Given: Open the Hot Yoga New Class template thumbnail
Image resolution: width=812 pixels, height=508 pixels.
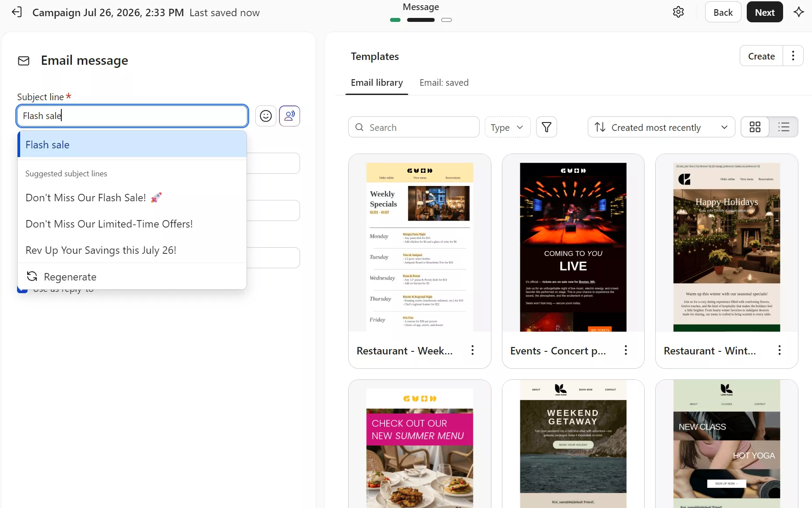Looking at the screenshot, I should 727,444.
